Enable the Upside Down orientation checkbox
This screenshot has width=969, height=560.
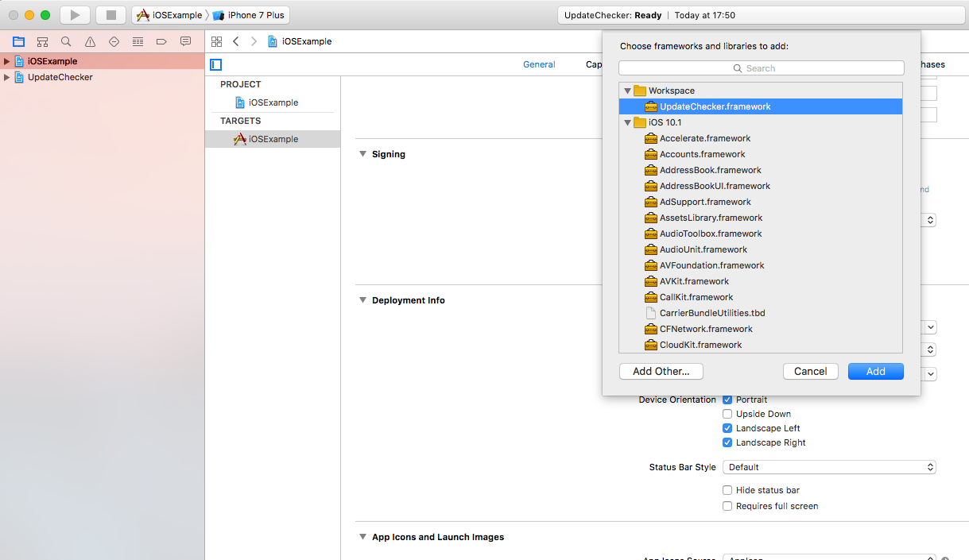(727, 413)
